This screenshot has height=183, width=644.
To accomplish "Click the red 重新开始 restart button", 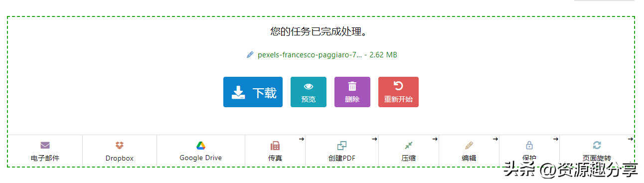I will coord(398,92).
